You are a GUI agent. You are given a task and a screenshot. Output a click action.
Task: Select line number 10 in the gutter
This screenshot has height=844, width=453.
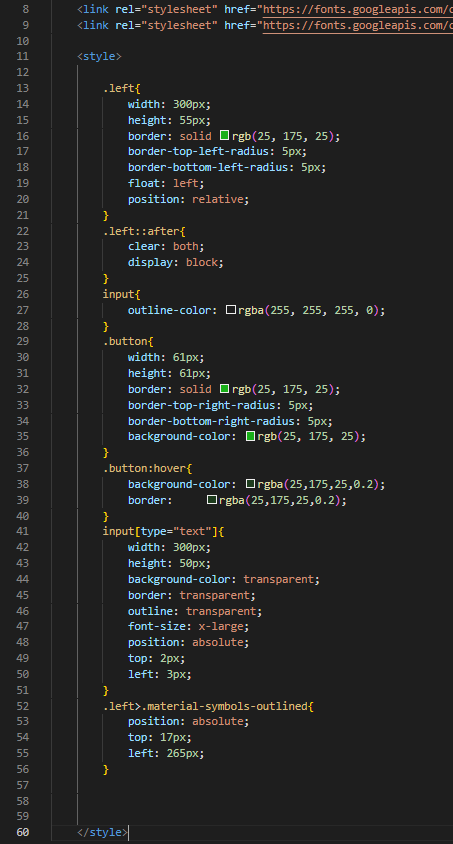point(23,41)
